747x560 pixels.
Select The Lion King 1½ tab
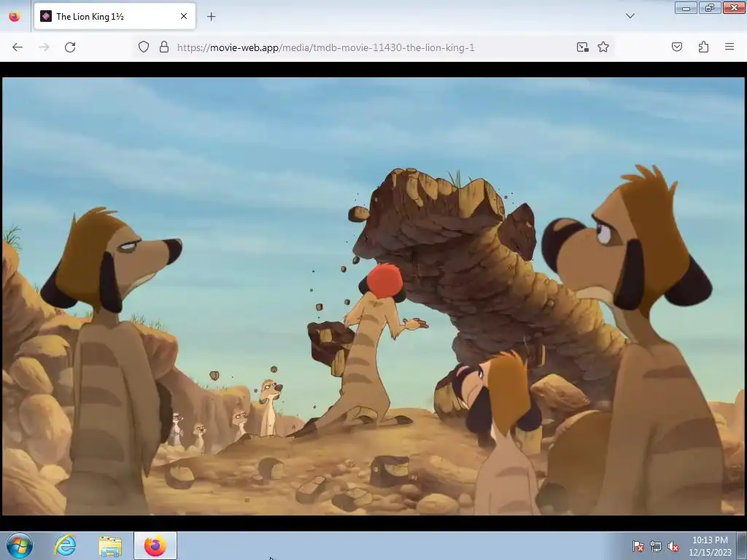115,16
